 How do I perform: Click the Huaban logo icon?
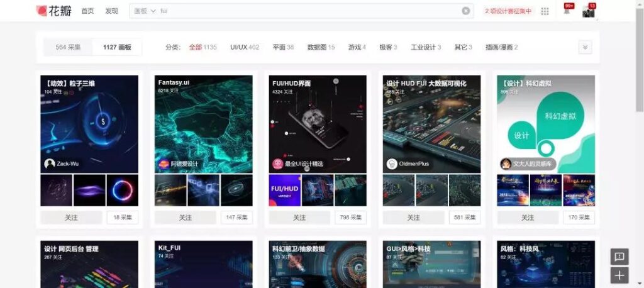(x=42, y=11)
